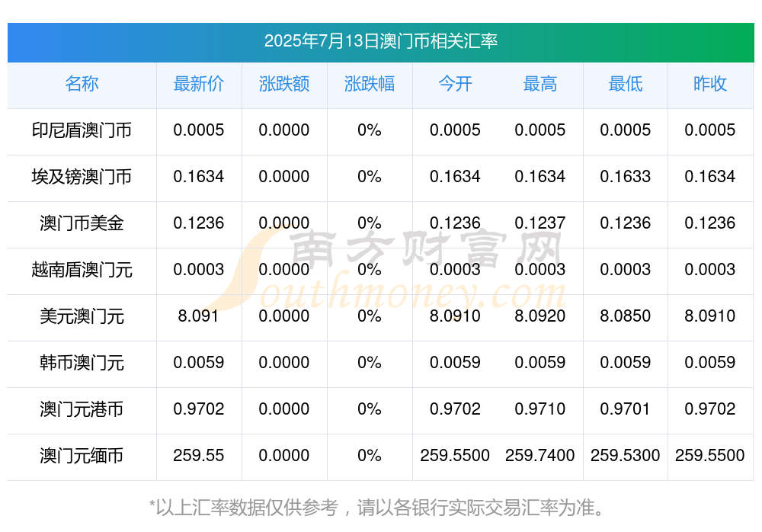Click the table title 2025年7月13日澳门币相关汇率
The height and width of the screenshot is (532, 762).
coord(380,41)
